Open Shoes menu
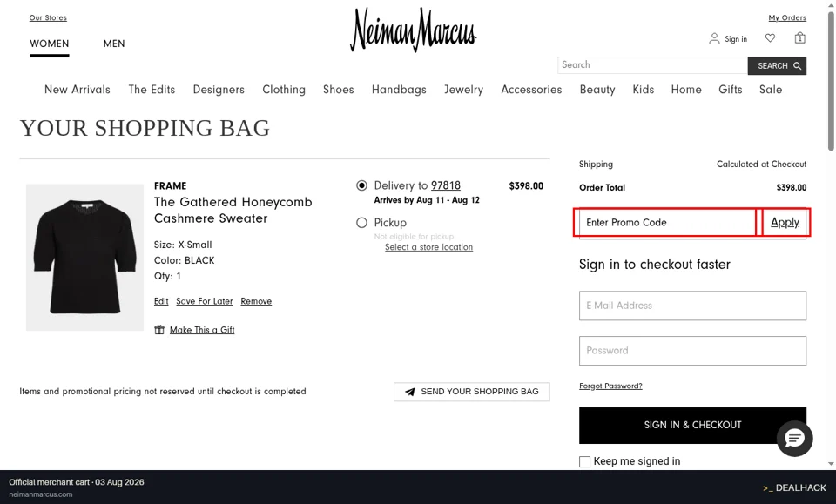 tap(339, 90)
